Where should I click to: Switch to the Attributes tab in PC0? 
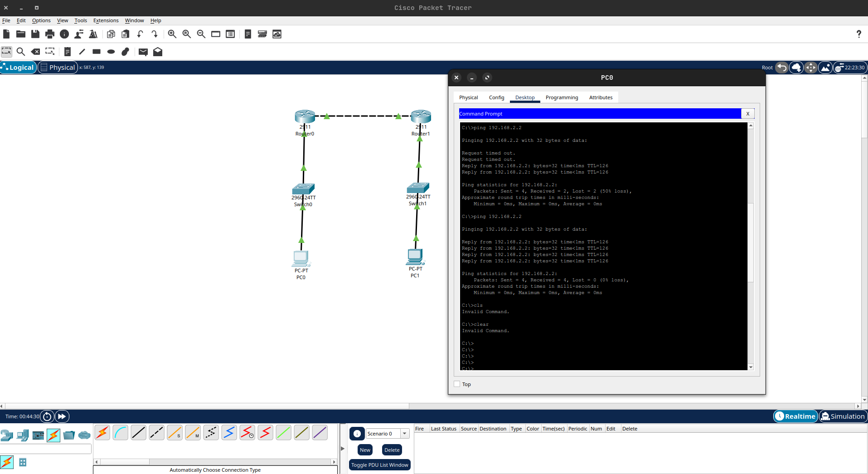tap(601, 97)
